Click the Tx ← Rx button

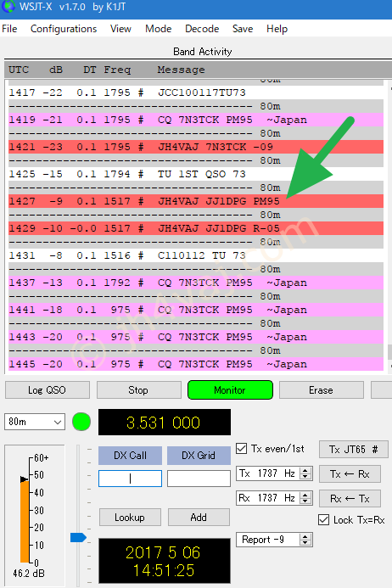pyautogui.click(x=350, y=474)
